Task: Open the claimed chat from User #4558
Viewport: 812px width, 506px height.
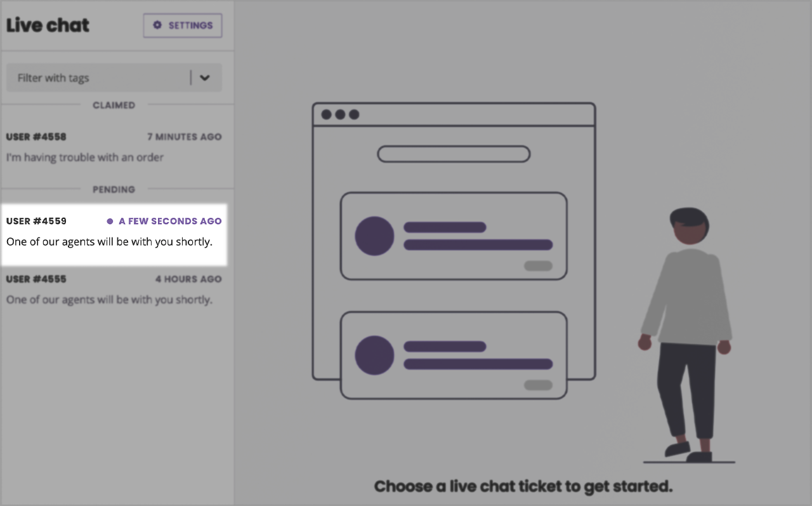Action: tap(114, 147)
